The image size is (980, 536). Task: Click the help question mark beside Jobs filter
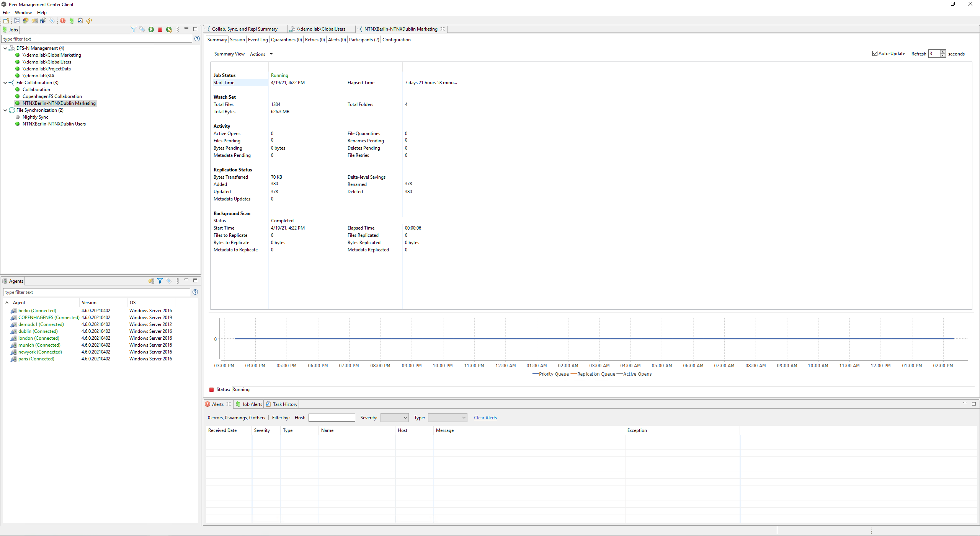(x=197, y=39)
